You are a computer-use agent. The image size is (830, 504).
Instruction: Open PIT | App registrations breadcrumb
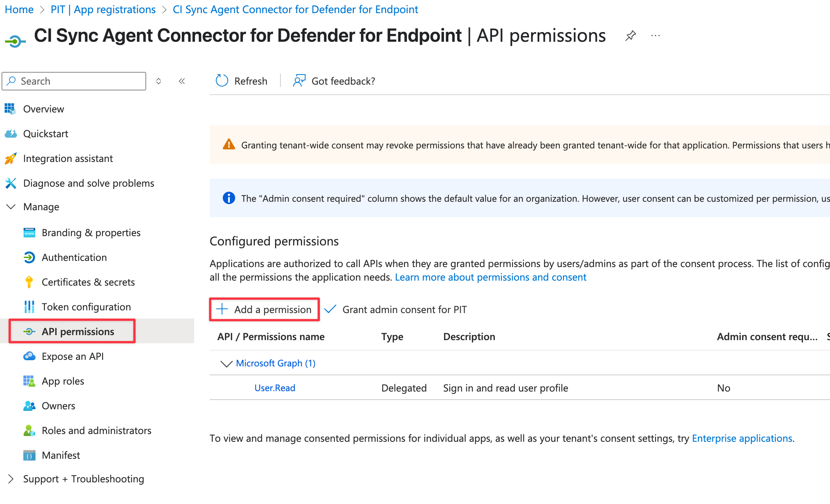tap(103, 9)
